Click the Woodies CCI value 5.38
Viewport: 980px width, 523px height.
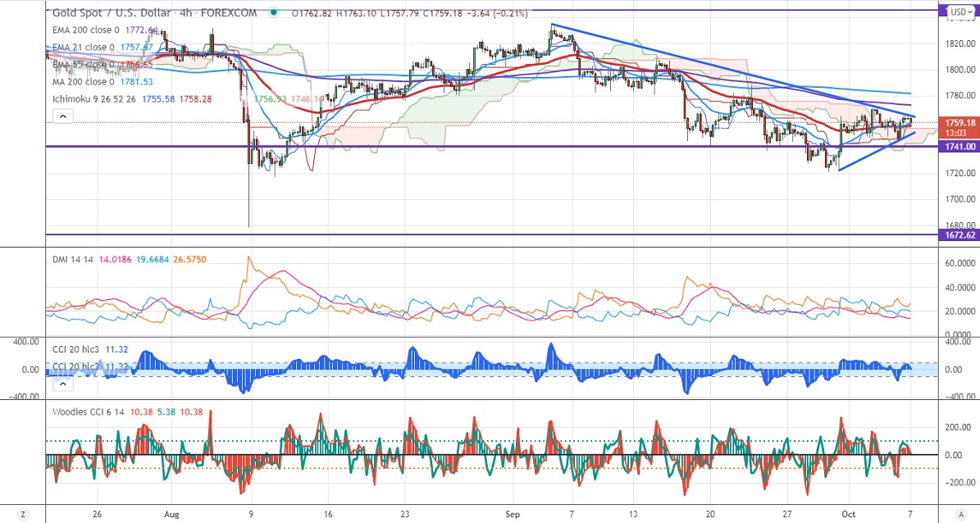(x=165, y=412)
